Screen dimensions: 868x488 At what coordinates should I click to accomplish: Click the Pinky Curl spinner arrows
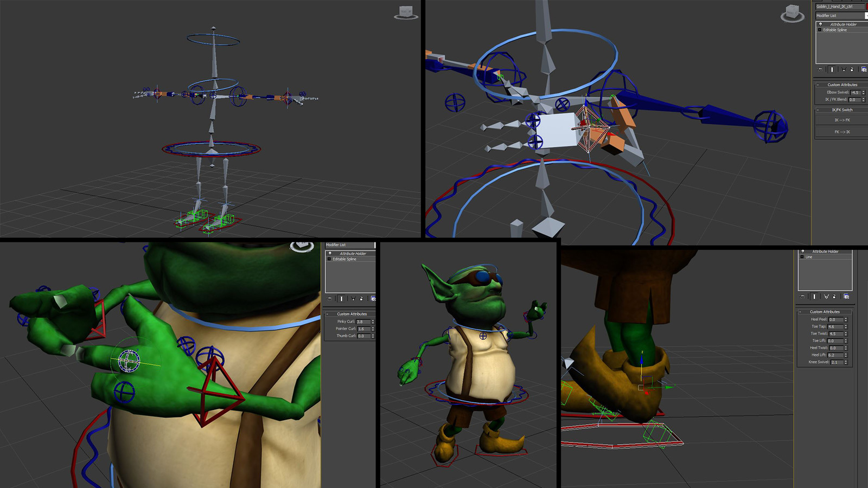click(373, 322)
